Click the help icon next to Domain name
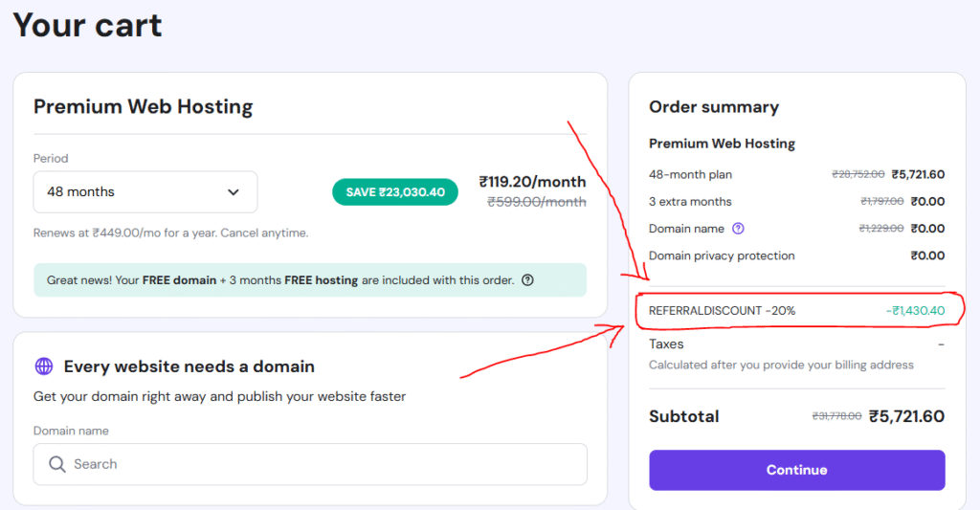The width and height of the screenshot is (980, 510). tap(738, 229)
